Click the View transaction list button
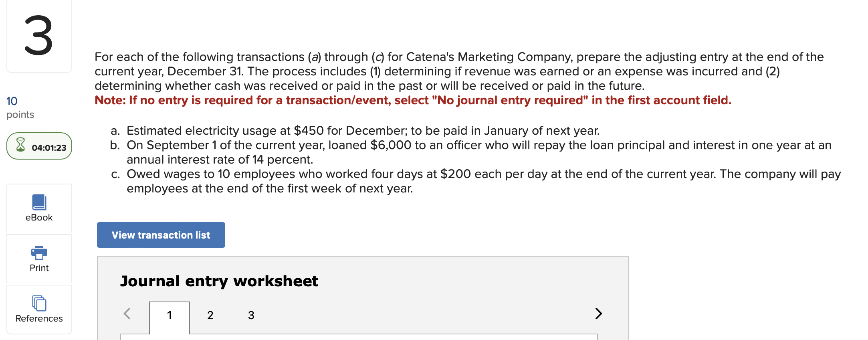Image resolution: width=868 pixels, height=340 pixels. click(x=161, y=235)
